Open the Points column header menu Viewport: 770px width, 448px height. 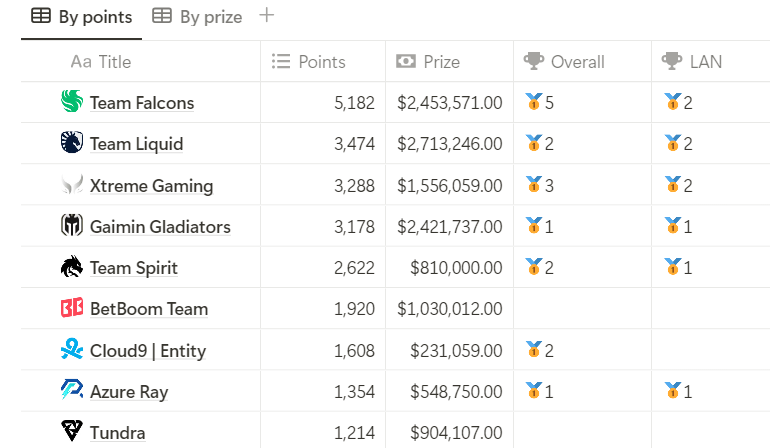pos(323,61)
